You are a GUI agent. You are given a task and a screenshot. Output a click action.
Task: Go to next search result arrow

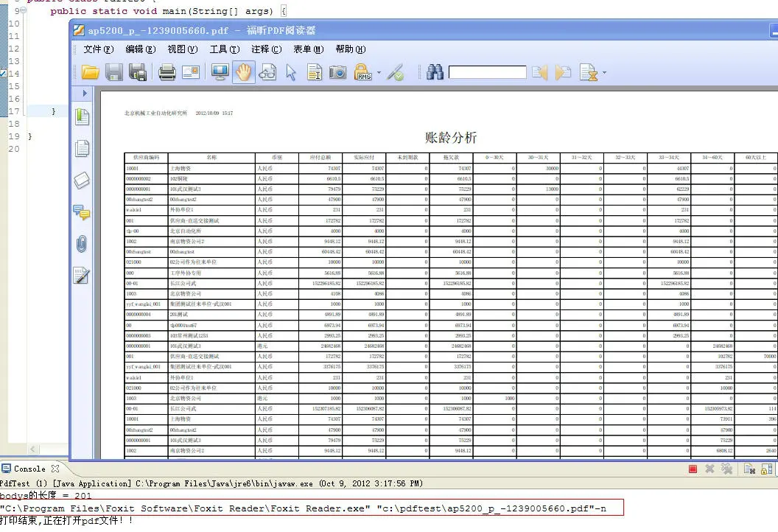point(563,72)
